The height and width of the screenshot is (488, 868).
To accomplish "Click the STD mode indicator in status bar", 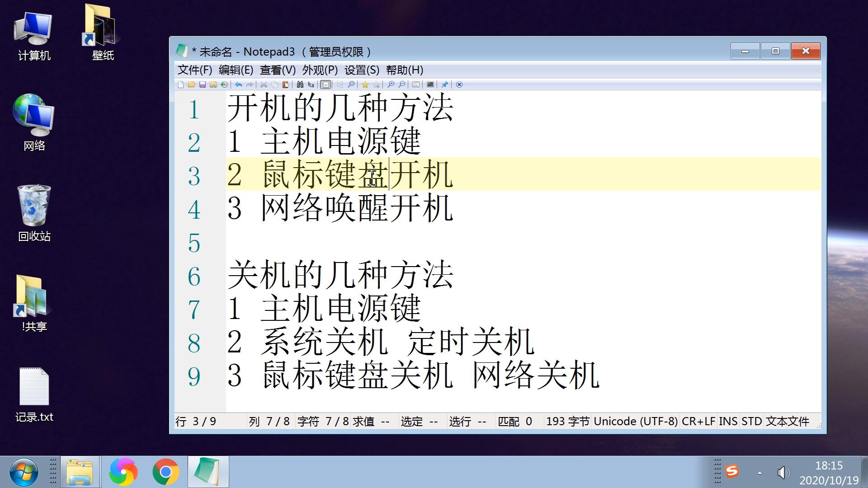I will pyautogui.click(x=752, y=422).
